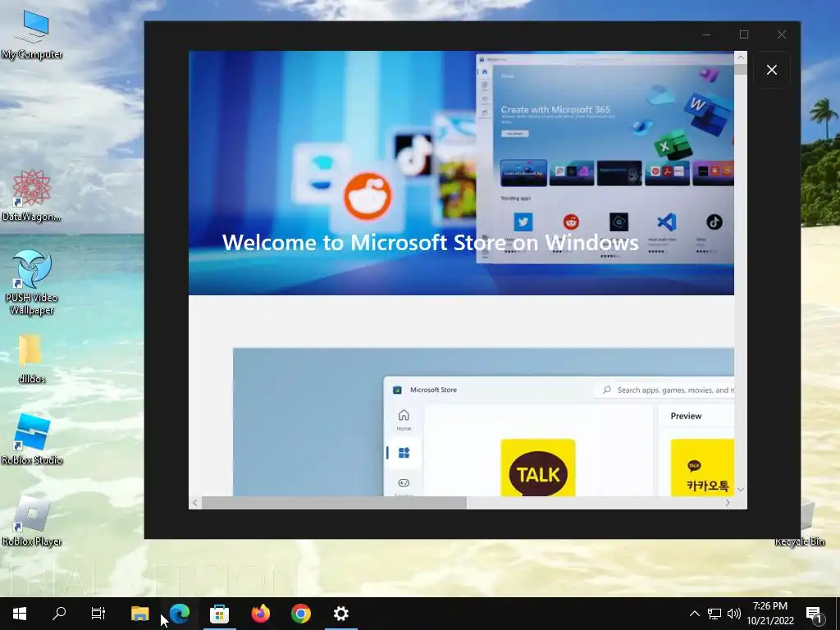Open the Action Center notifications icon
Image resolution: width=840 pixels, height=630 pixels.
coord(815,614)
